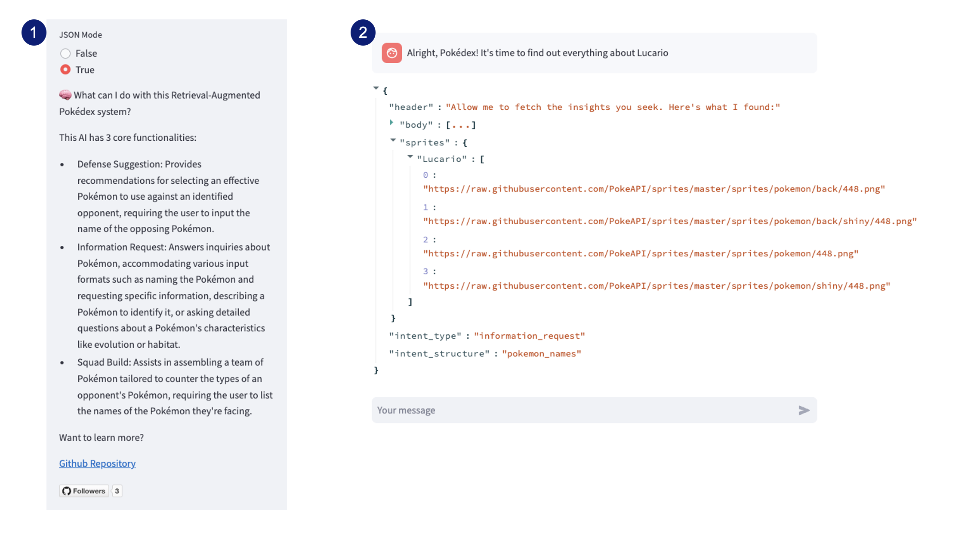Collapse the Lucario array

(410, 157)
